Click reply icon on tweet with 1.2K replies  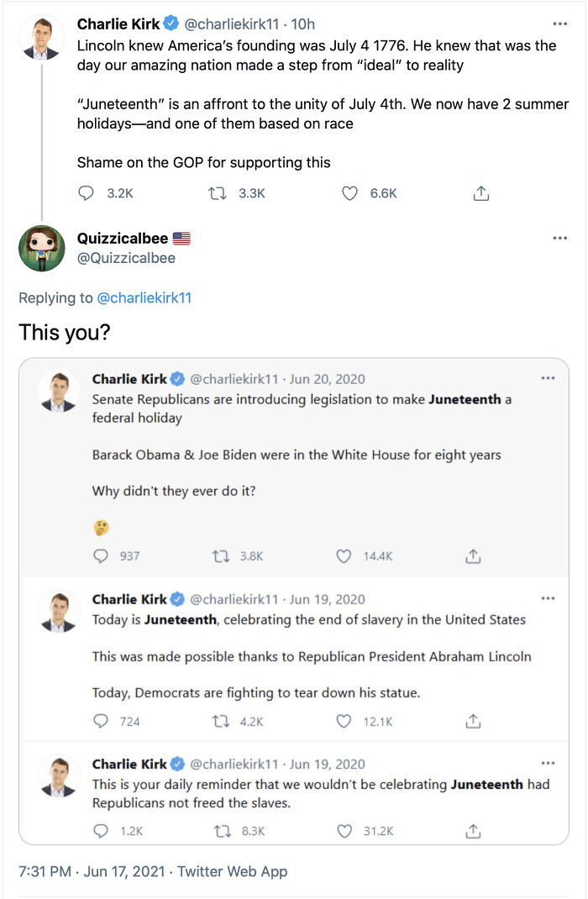[101, 831]
